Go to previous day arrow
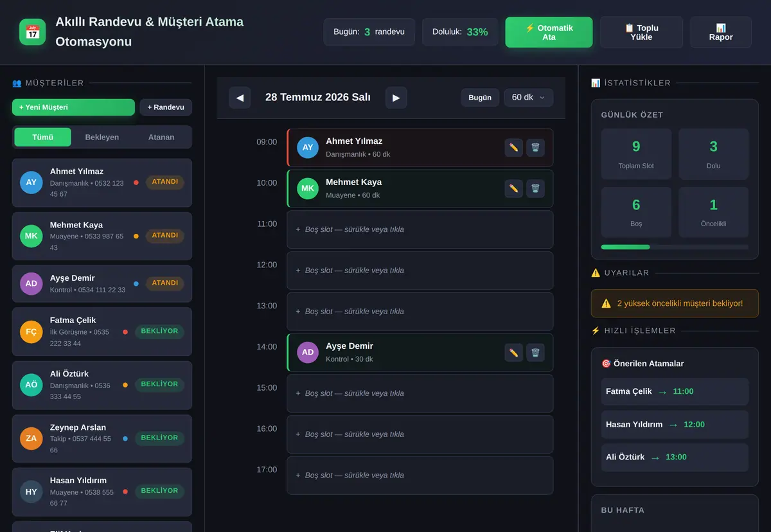Screen dimensions: 771x532 (x=240, y=98)
